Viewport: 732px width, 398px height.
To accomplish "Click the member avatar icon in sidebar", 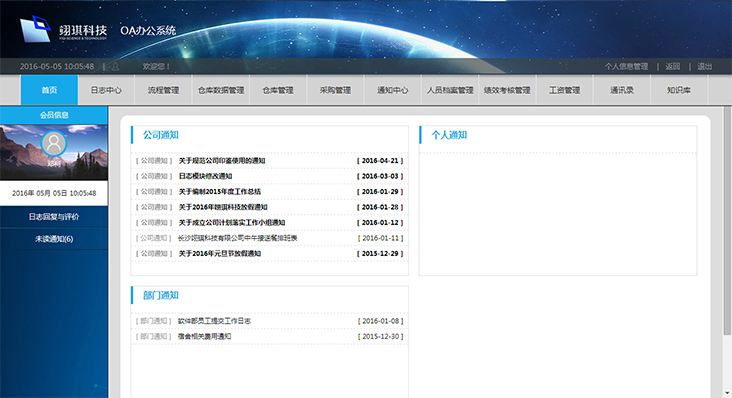I will pyautogui.click(x=54, y=143).
